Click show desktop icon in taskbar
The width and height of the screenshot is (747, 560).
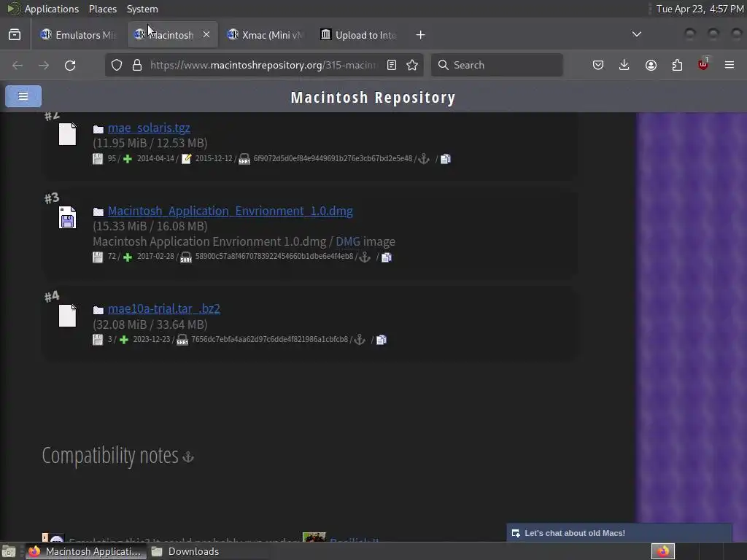tap(9, 551)
